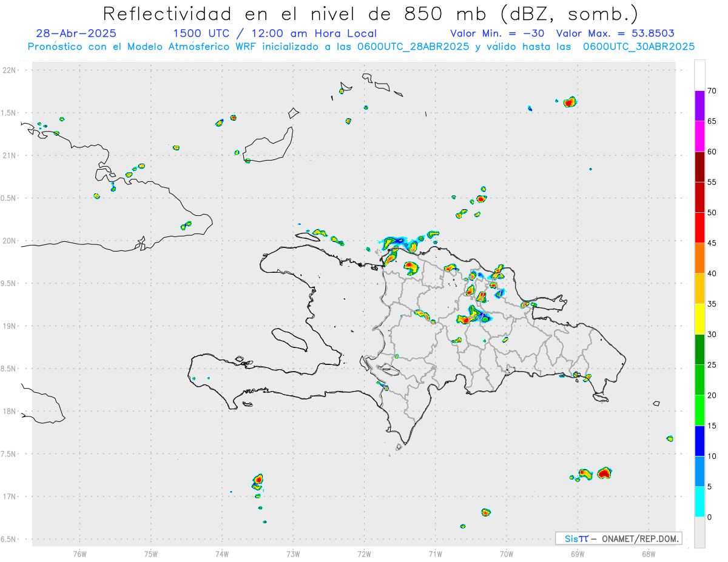Click the date label '28-Abr-2025'

(76, 34)
